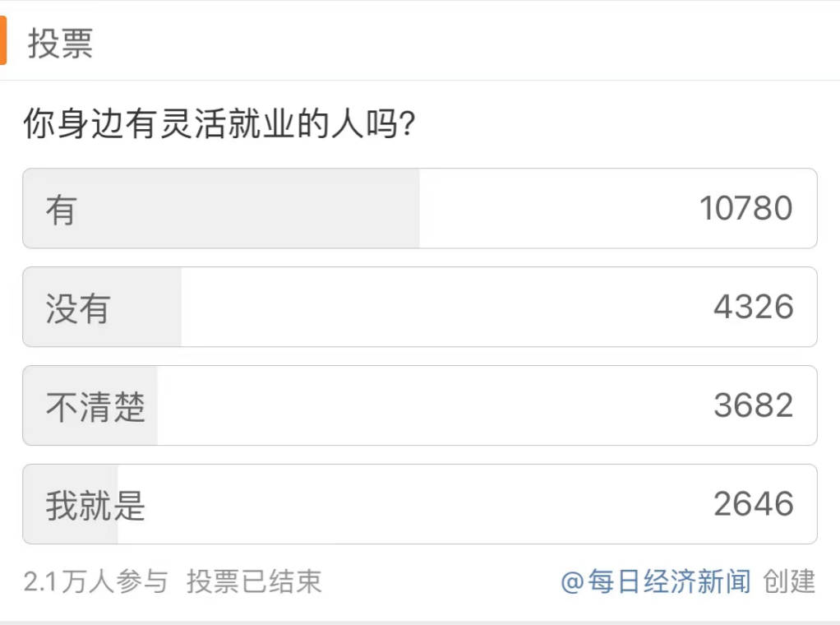Select the 我就是 poll option bar

click(x=419, y=504)
